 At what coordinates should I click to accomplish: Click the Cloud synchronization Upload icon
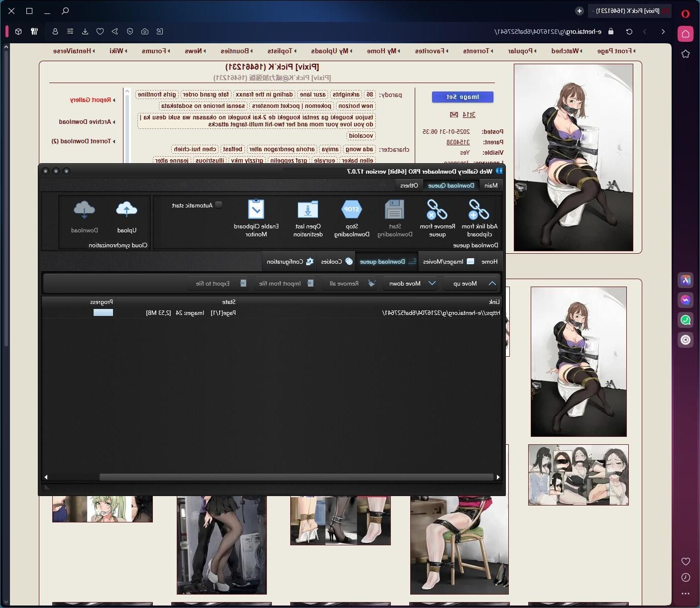pos(126,209)
